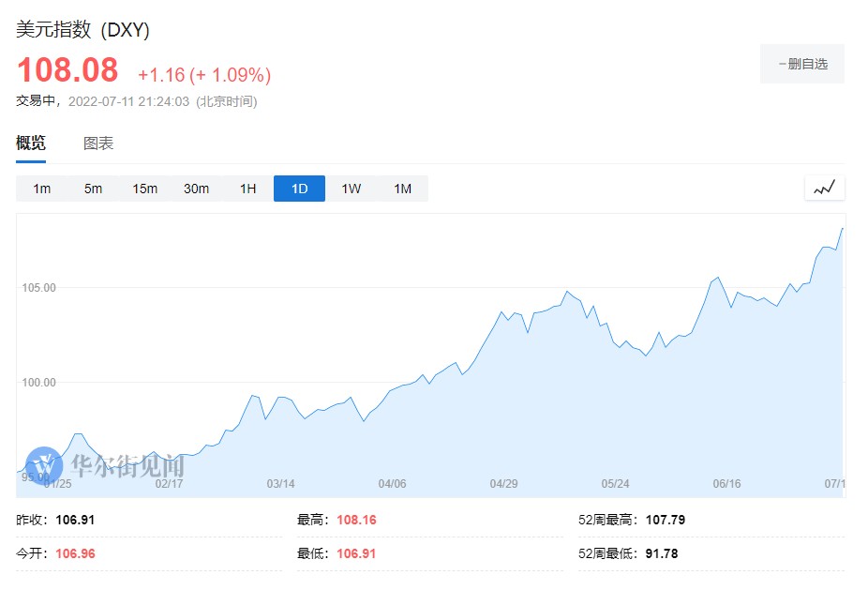Select the 1m interval
The image size is (868, 590).
[x=42, y=189]
